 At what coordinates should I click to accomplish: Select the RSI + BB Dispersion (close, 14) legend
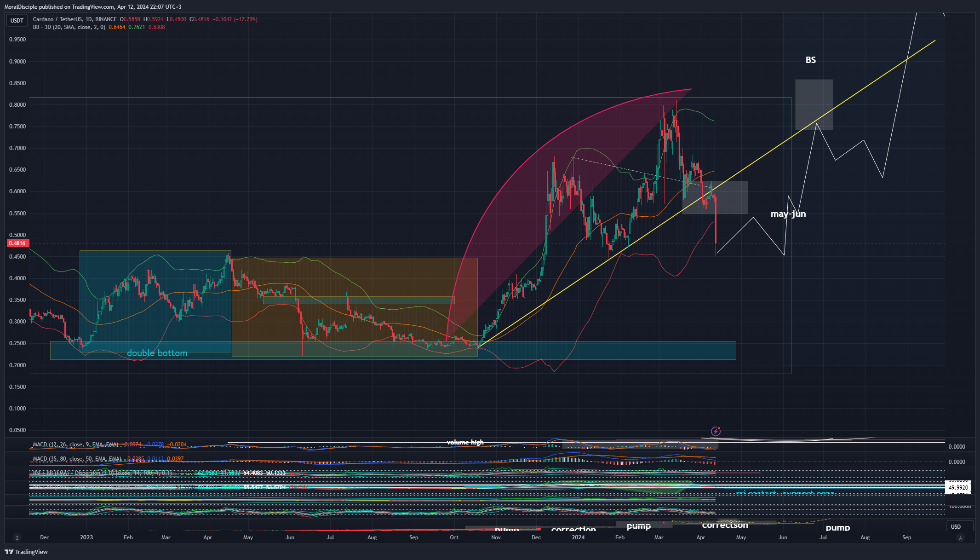click(x=103, y=473)
